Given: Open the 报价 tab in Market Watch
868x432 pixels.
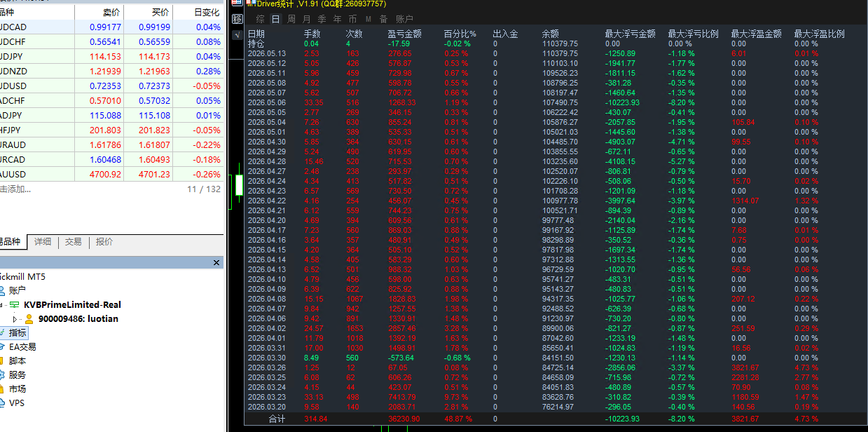Looking at the screenshot, I should coord(104,242).
